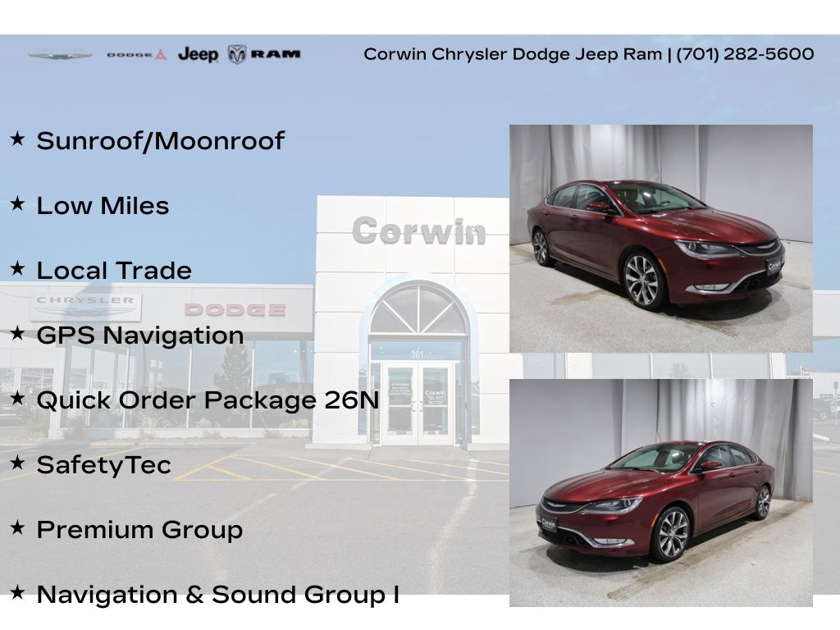Click the star bullet beside Local Trade
The width and height of the screenshot is (840, 630).
click(x=17, y=268)
